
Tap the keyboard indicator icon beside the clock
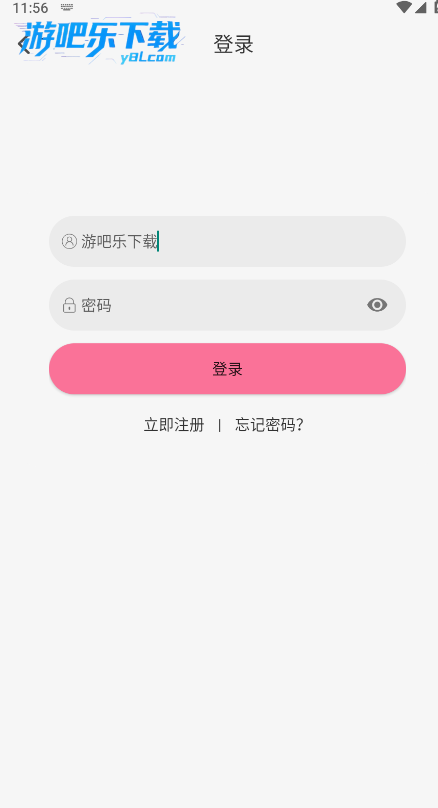[66, 7]
